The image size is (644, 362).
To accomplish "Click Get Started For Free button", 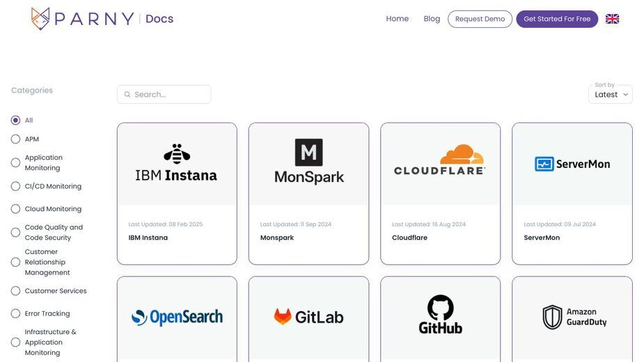I will click(557, 19).
